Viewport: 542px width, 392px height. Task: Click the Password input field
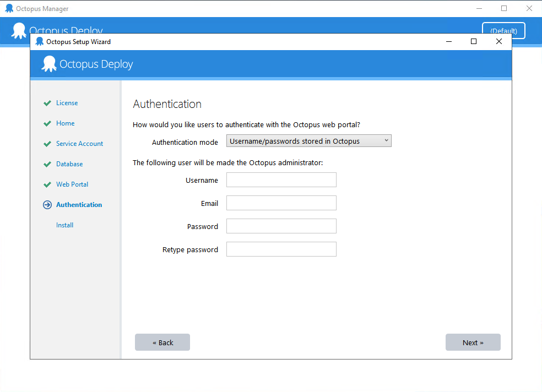281,226
